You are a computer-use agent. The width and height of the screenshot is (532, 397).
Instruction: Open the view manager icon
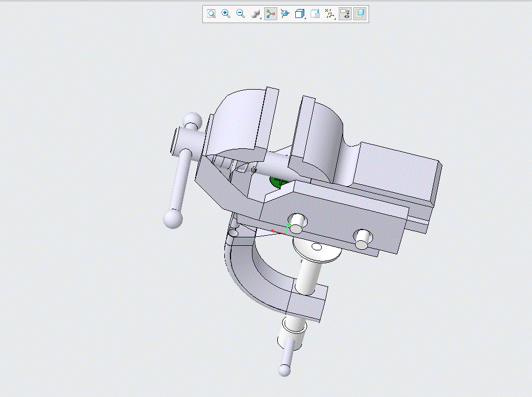315,14
